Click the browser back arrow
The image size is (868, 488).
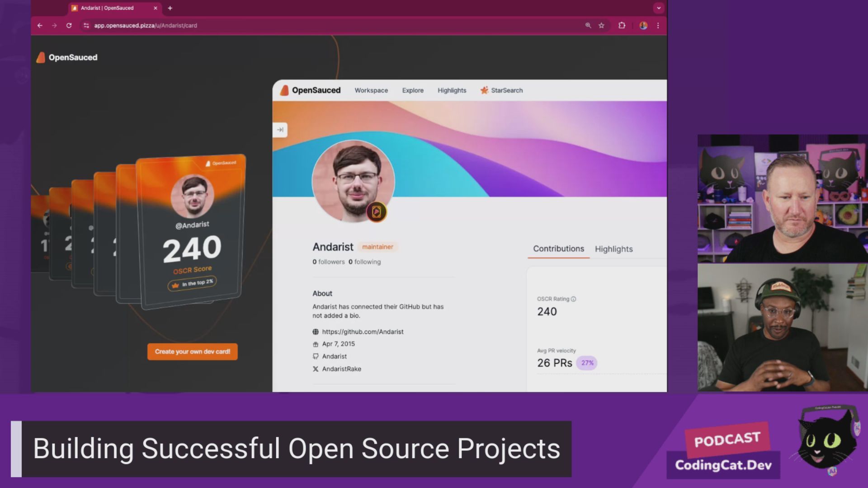[x=40, y=26]
